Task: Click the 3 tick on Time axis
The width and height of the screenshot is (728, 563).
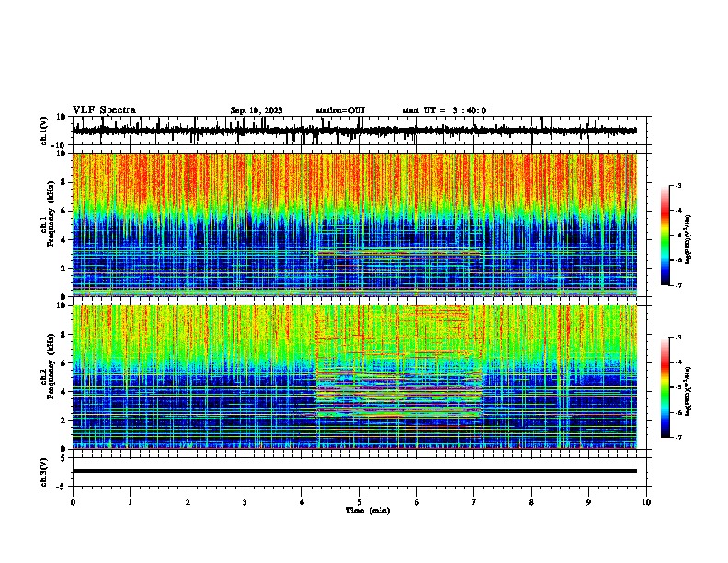Action: [245, 502]
